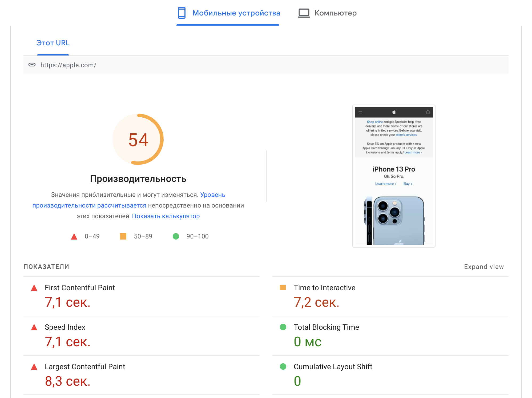Click the Time to Interactive metric label
Viewport: 532px width, 398px height.
(324, 288)
